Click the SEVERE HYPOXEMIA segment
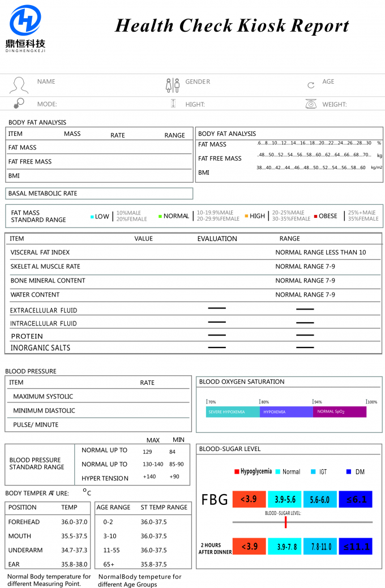The height and width of the screenshot is (588, 385). point(232,412)
